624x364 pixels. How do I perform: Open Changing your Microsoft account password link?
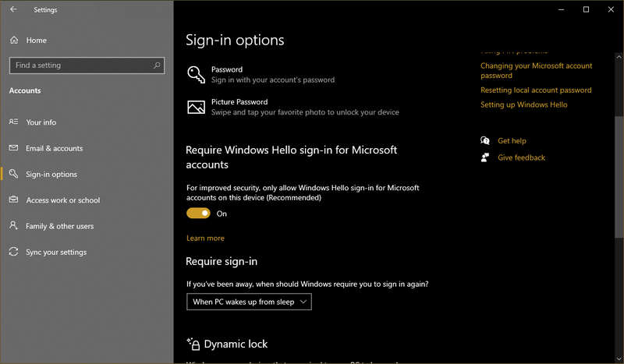pyautogui.click(x=536, y=70)
